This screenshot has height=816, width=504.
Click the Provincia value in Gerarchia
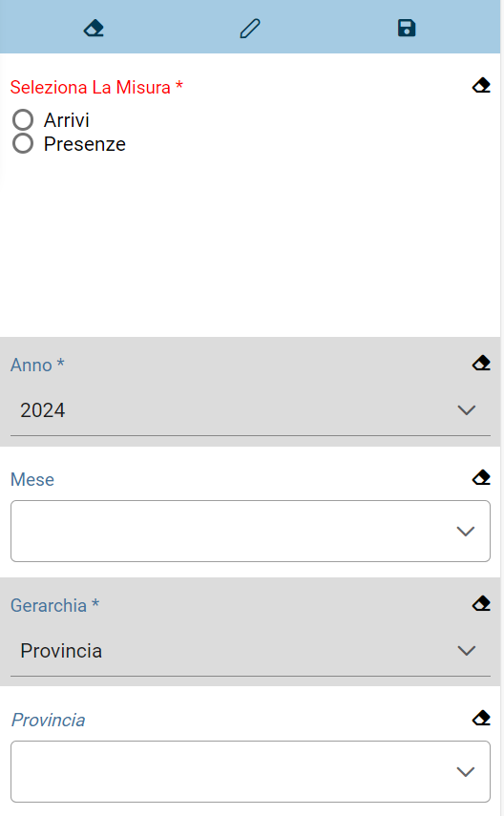pos(61,651)
